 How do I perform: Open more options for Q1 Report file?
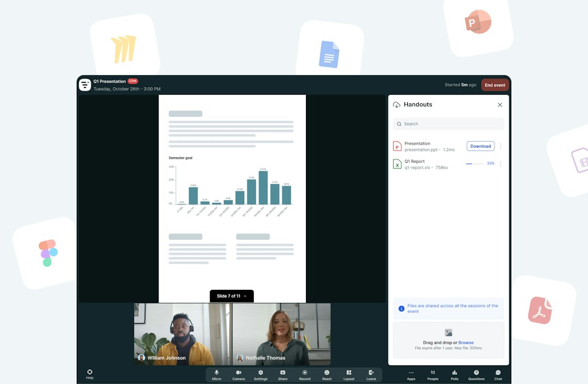[x=501, y=164]
